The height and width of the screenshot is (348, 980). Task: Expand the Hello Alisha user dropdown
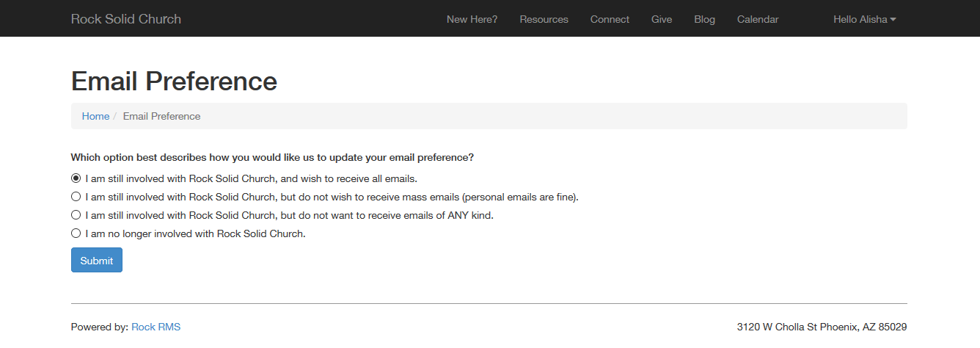tap(865, 19)
